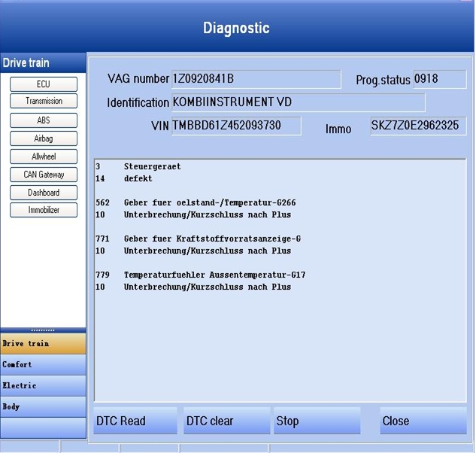Select the Immobilizer module
The image size is (476, 453).
click(44, 211)
